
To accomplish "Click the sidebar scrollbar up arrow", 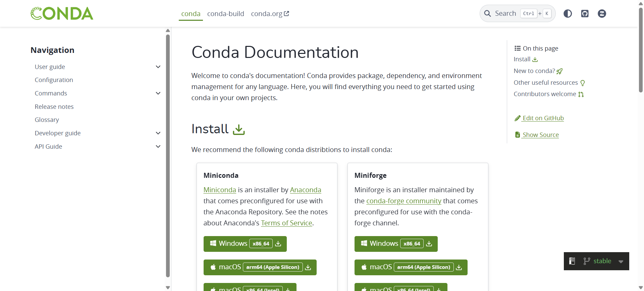I will [x=168, y=30].
